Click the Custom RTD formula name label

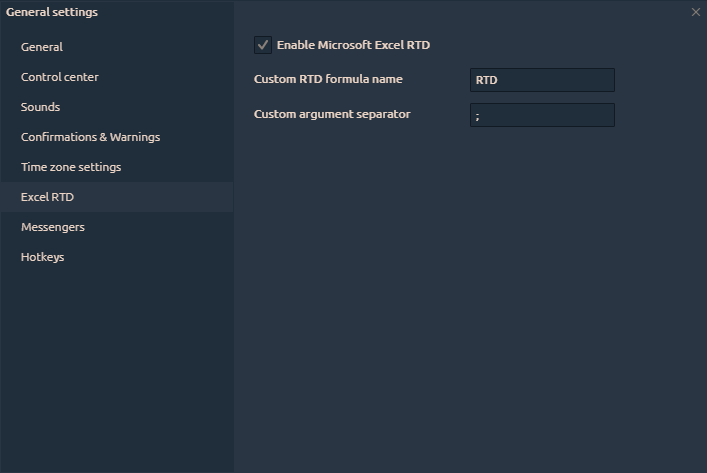[328, 79]
